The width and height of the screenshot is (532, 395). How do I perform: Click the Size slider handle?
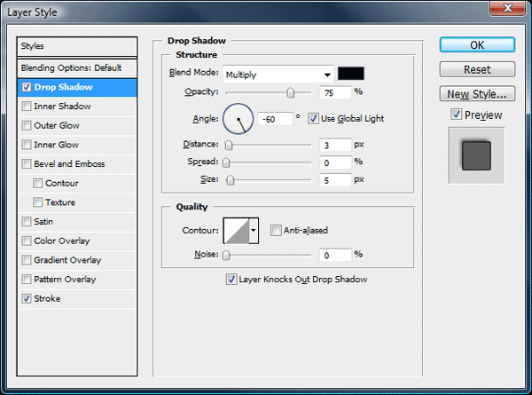click(231, 180)
